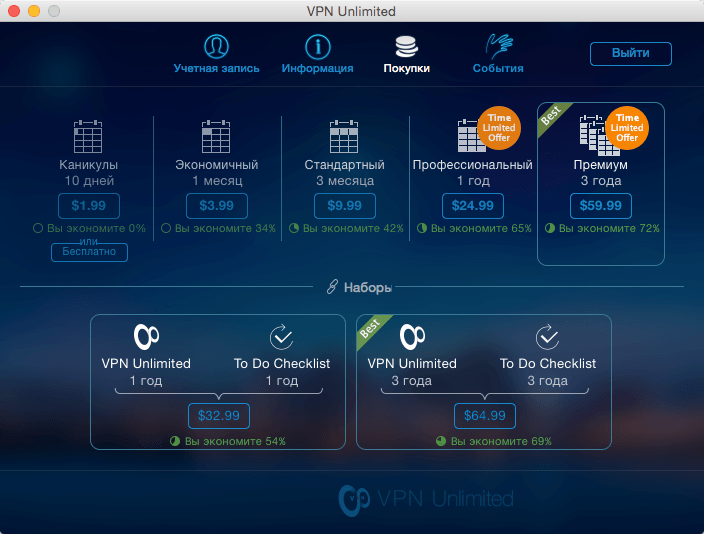Click the coins stack icon
The height and width of the screenshot is (534, 704).
406,46
